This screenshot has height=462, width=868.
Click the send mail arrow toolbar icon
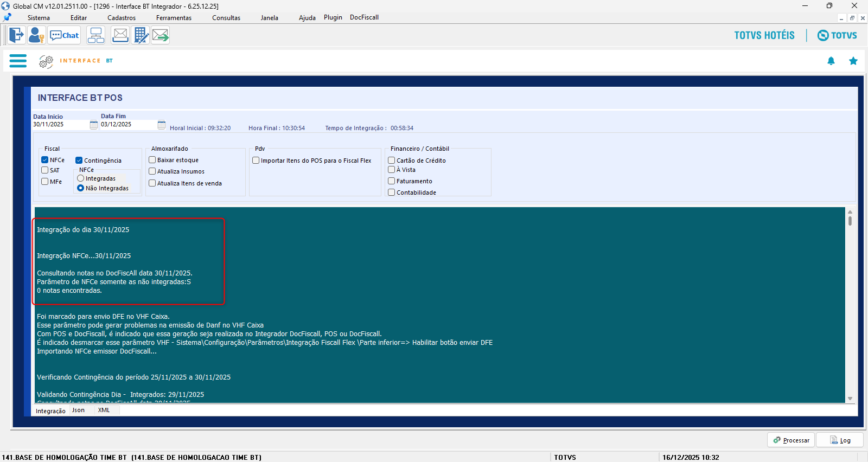point(161,35)
